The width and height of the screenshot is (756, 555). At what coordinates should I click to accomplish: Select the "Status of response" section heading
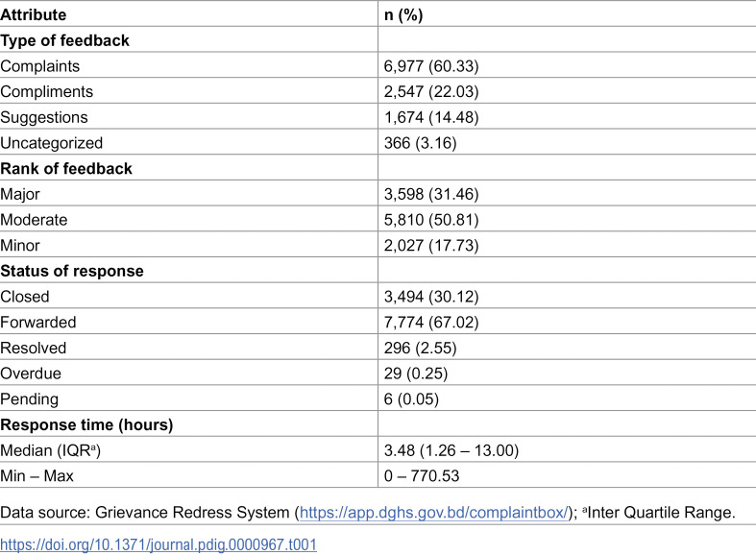[72, 271]
